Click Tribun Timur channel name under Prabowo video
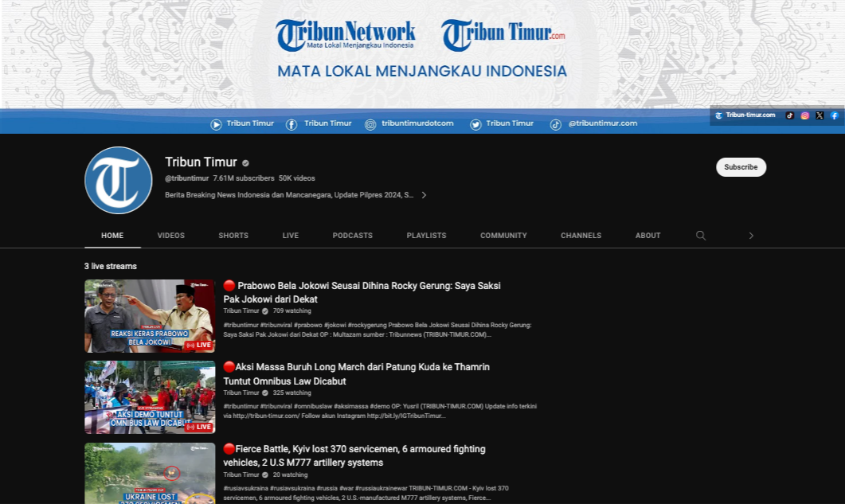Screen dimensions: 845x504 click(x=241, y=311)
